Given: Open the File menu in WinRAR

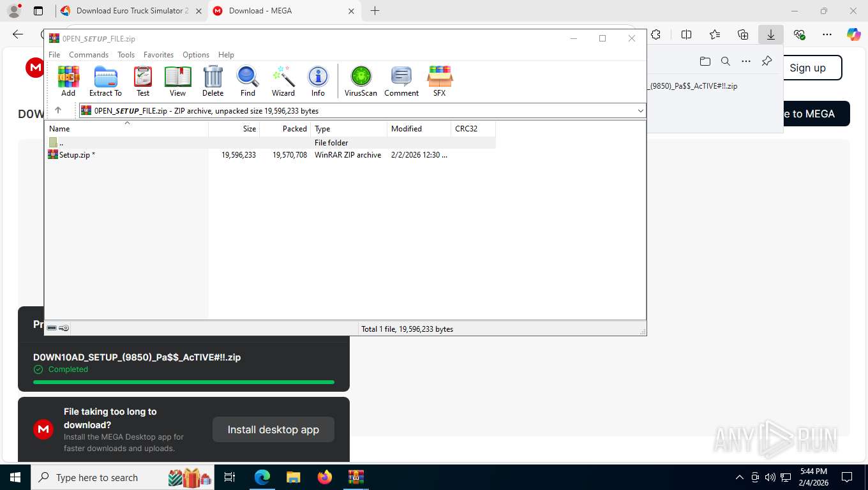Looking at the screenshot, I should click(54, 55).
